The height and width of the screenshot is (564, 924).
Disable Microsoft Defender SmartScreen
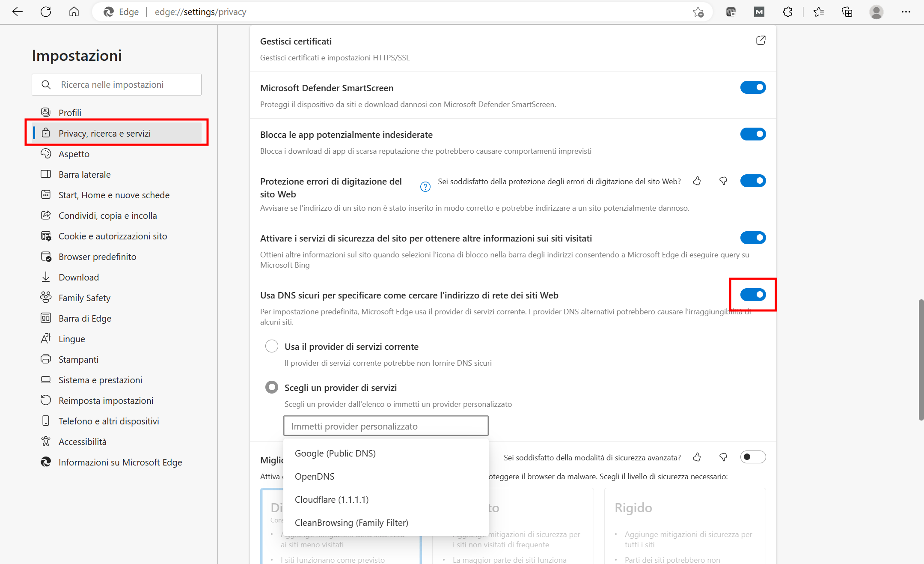[753, 87]
